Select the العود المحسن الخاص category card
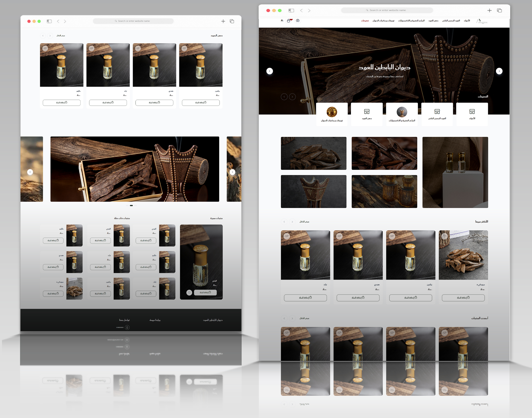 coord(437,114)
